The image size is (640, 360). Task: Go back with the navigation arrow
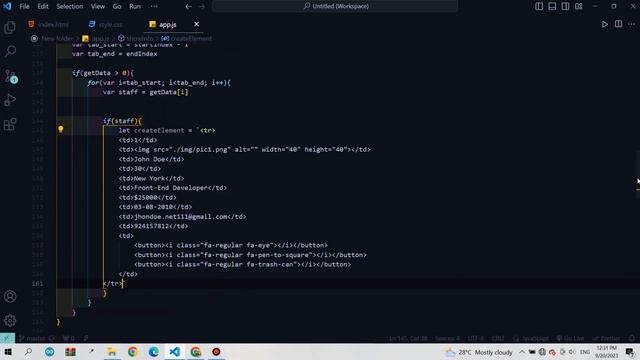click(x=188, y=6)
